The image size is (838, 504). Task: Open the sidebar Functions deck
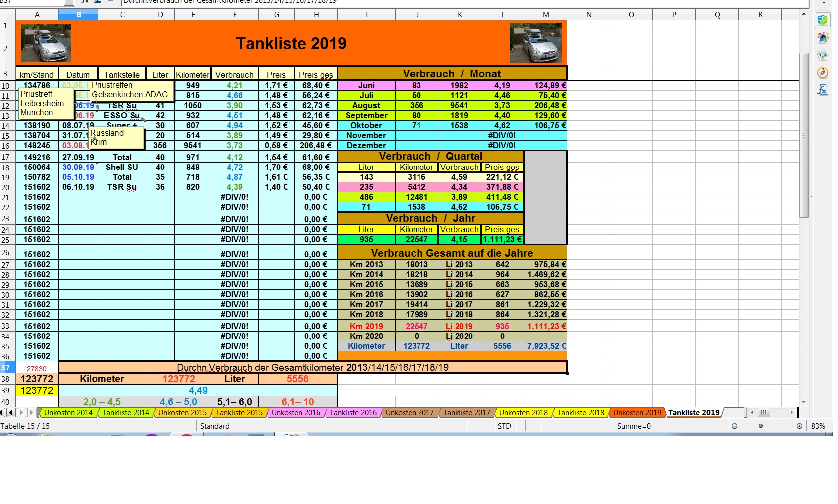822,90
